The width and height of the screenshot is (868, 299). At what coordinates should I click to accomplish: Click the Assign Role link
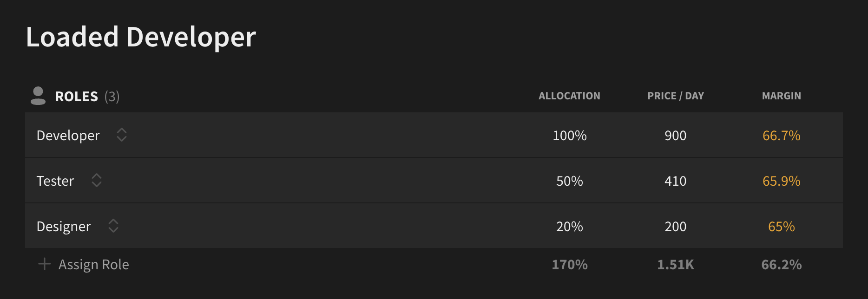point(94,265)
